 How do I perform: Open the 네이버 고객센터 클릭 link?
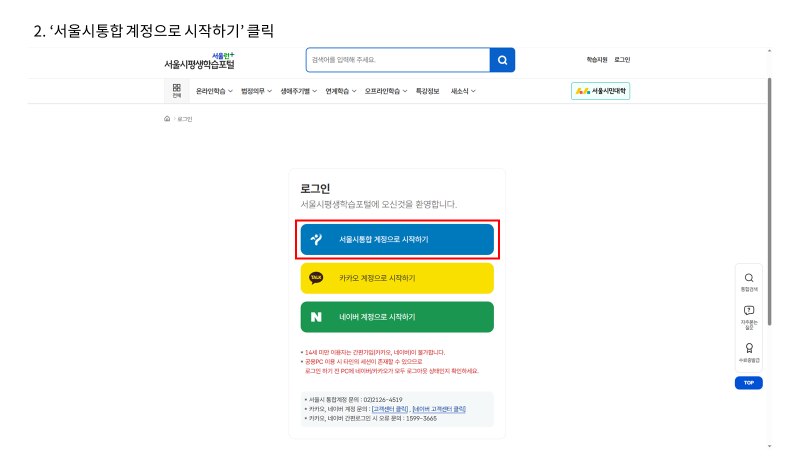[x=439, y=409]
